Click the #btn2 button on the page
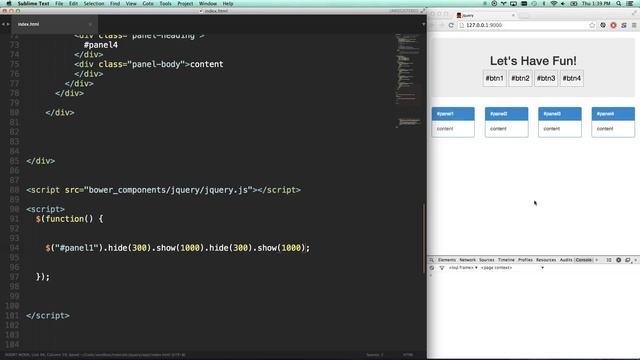Image resolution: width=640 pixels, height=360 pixels. [x=520, y=78]
